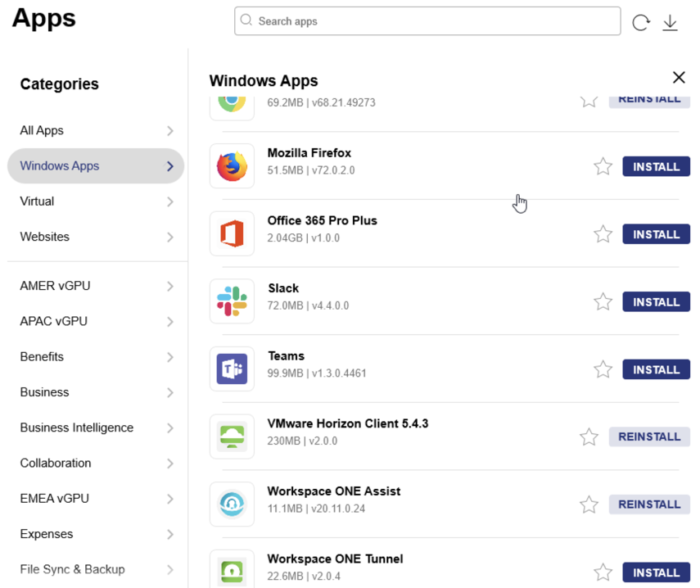
Task: Install Office 365 Pro Plus
Action: point(656,234)
